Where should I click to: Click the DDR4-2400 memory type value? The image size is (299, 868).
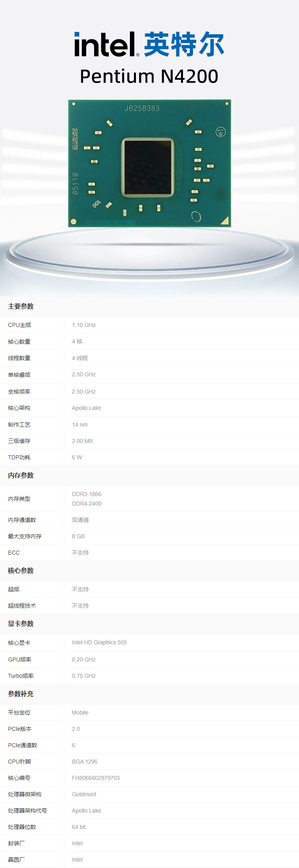pyautogui.click(x=87, y=504)
